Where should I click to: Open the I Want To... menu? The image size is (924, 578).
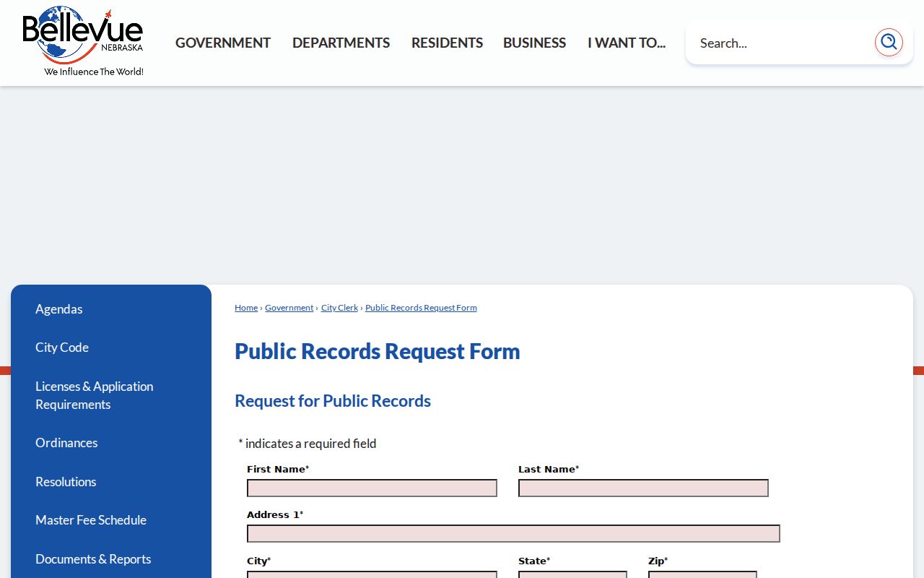coord(627,43)
